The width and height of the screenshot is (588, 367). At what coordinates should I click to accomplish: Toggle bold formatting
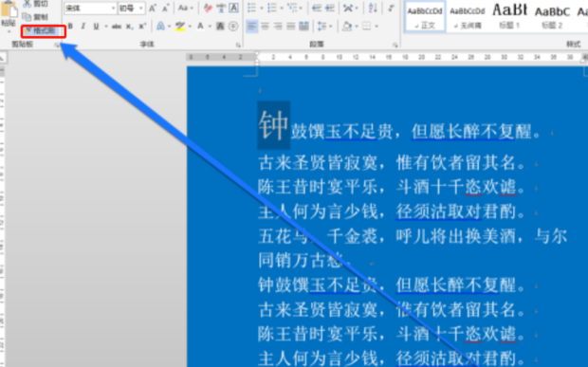point(70,27)
